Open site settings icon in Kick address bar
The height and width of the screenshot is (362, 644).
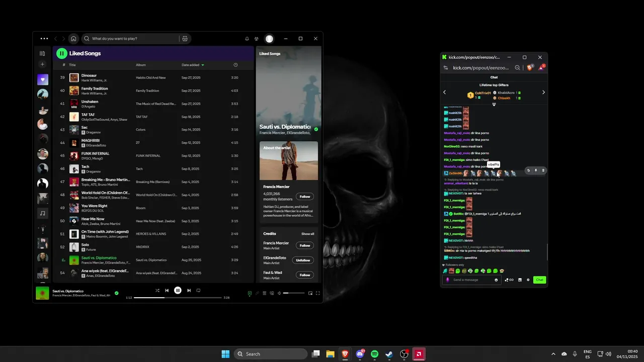(x=445, y=67)
